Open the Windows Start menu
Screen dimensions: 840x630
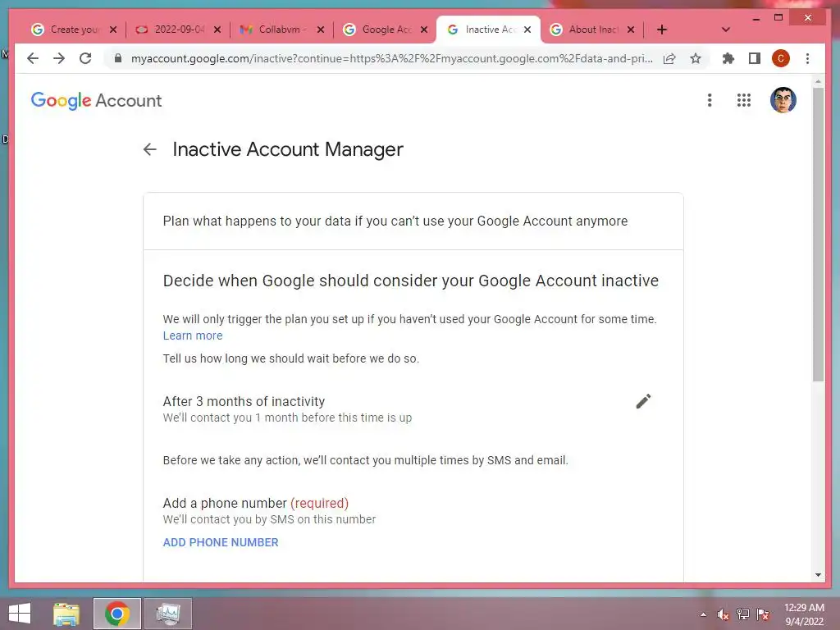coord(20,614)
